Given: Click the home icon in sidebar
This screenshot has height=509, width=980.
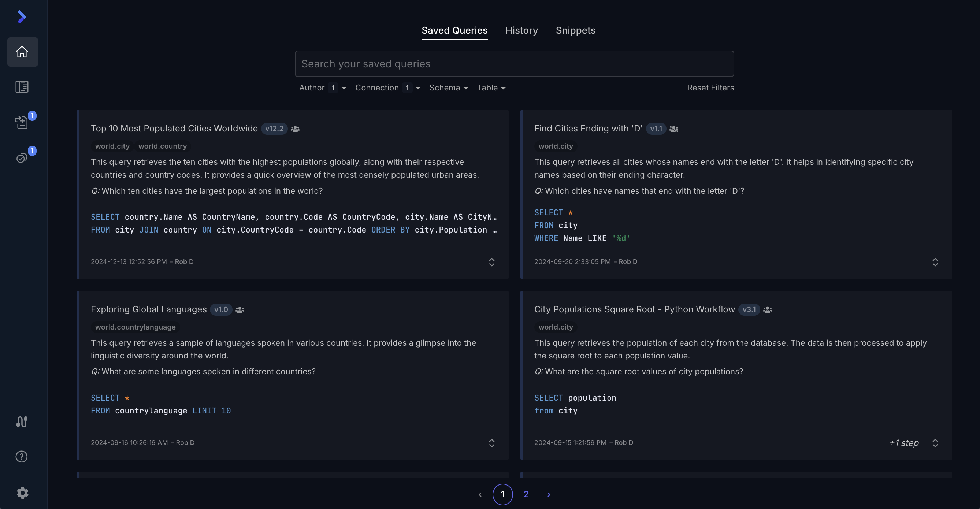Looking at the screenshot, I should pos(22,52).
